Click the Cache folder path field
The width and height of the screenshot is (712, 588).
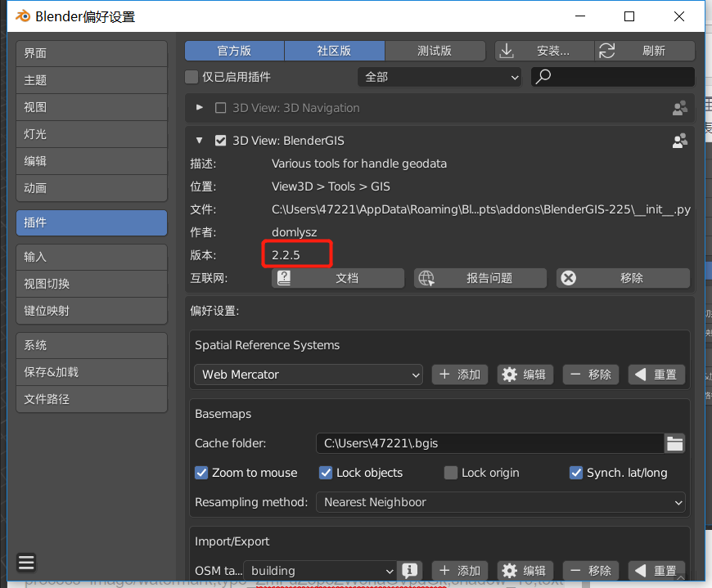tap(490, 443)
